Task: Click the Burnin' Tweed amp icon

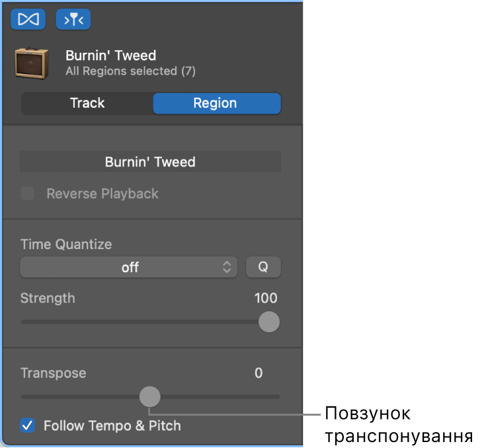Action: point(32,63)
